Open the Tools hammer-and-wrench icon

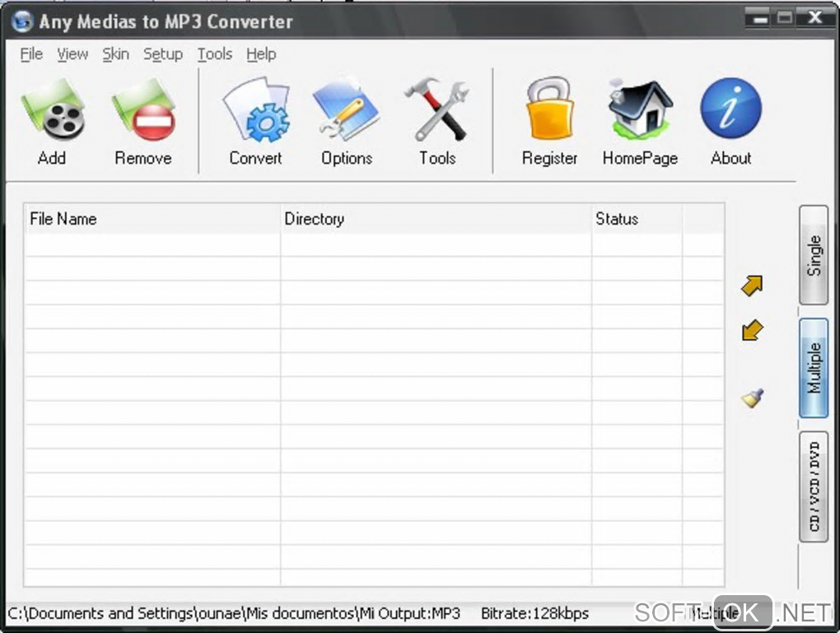[x=437, y=110]
